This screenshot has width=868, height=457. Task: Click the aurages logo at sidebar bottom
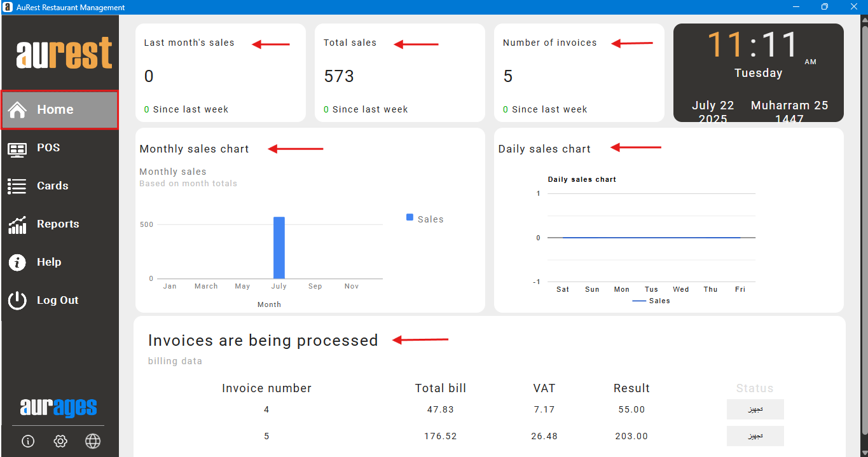pos(59,407)
